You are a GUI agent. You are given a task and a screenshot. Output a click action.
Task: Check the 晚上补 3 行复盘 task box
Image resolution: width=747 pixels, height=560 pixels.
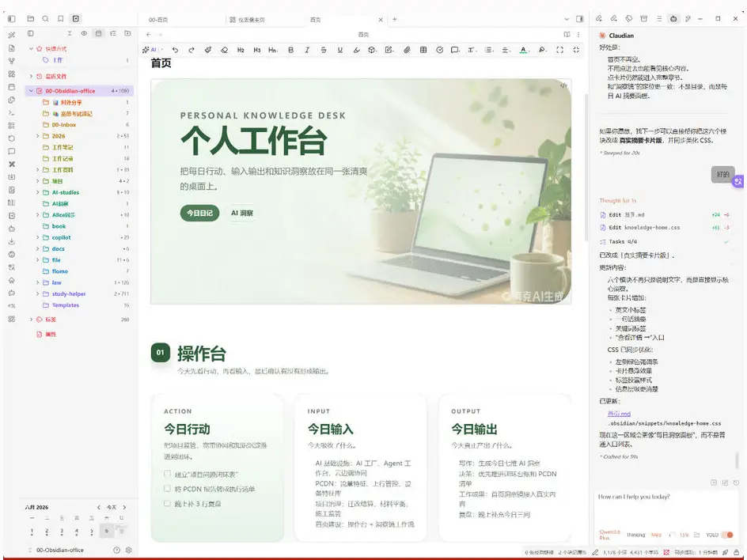(167, 503)
